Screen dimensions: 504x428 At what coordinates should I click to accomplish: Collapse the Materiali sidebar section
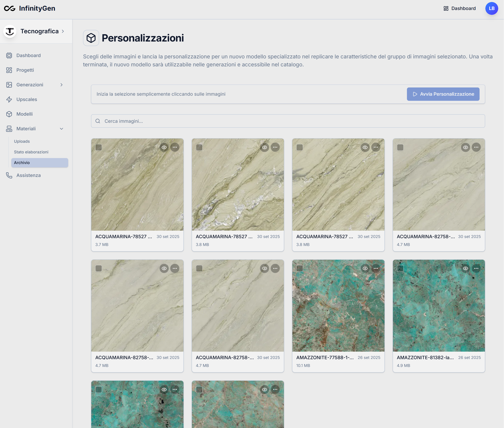coord(62,129)
